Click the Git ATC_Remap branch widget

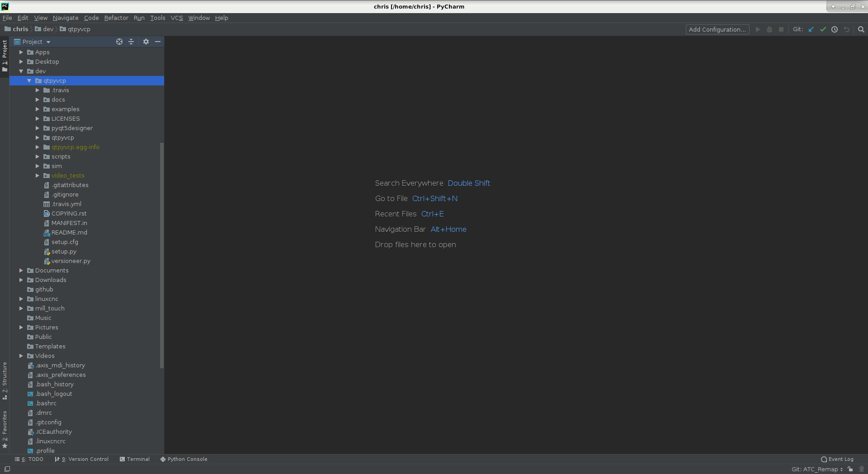point(817,469)
